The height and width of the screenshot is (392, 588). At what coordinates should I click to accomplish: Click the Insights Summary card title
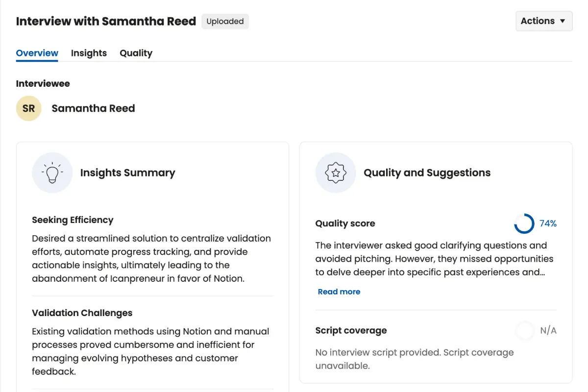point(127,172)
